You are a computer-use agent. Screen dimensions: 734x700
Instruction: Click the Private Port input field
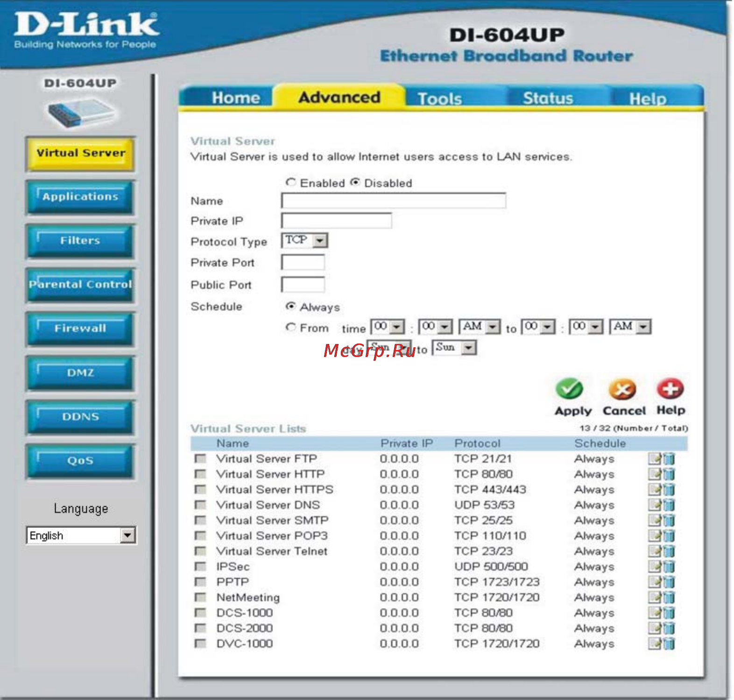click(303, 262)
